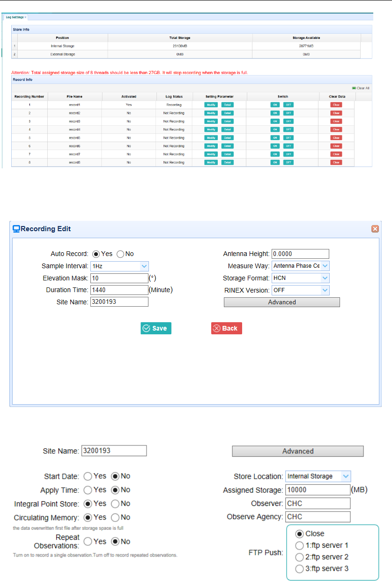Viewport: 392px width, 588px height.
Task: Clear data for record8
Action: click(336, 162)
